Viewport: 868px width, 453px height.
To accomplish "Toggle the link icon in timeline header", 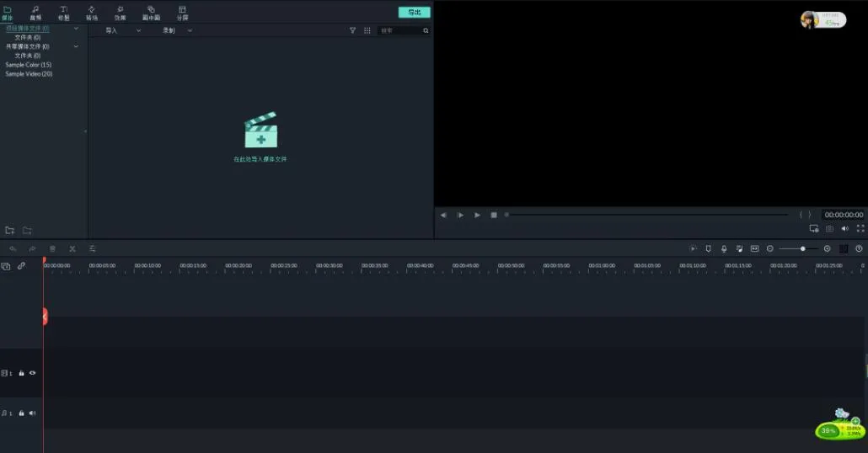I will pyautogui.click(x=22, y=266).
